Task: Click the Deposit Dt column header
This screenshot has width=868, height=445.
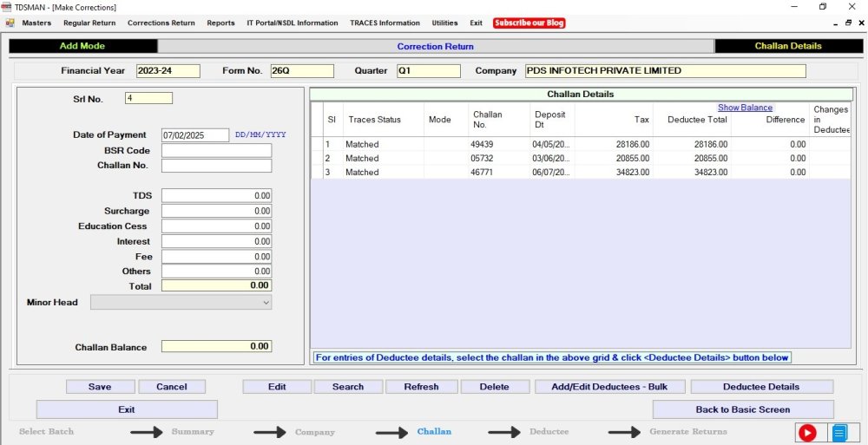Action: click(552, 120)
